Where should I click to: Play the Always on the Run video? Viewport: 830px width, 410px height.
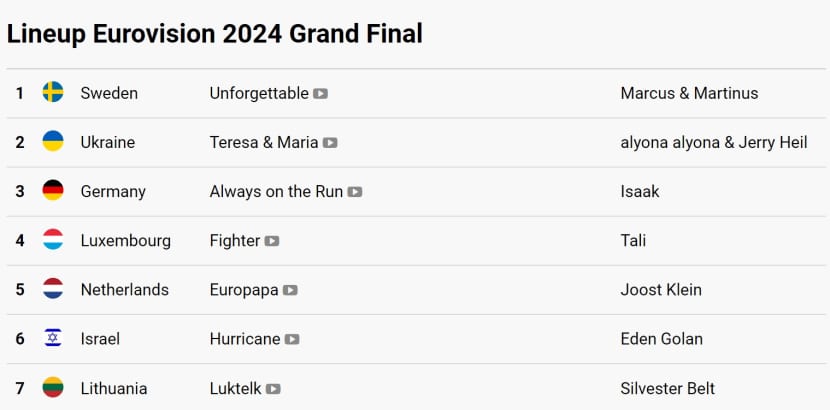click(x=355, y=192)
